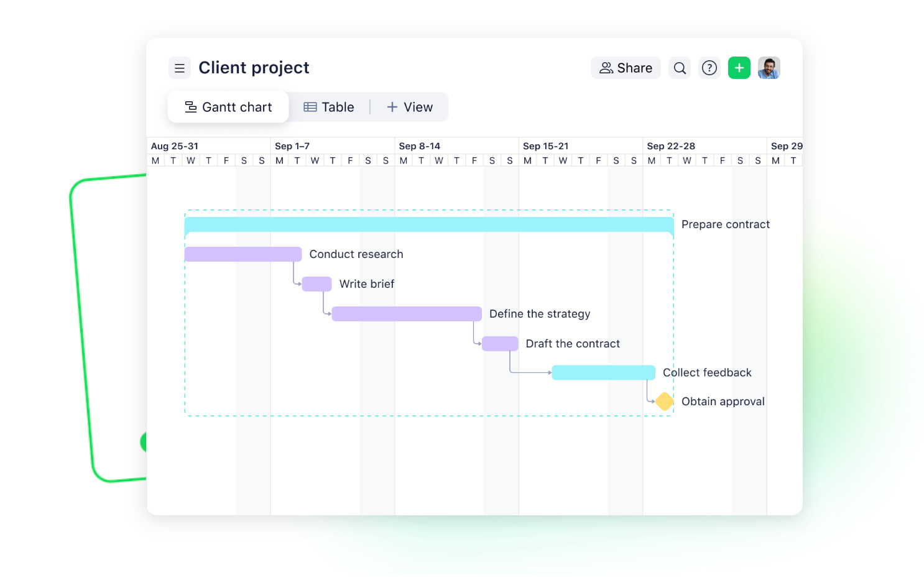Screen dimensions: 924x583
Task: Open the user profile avatar
Action: click(769, 68)
